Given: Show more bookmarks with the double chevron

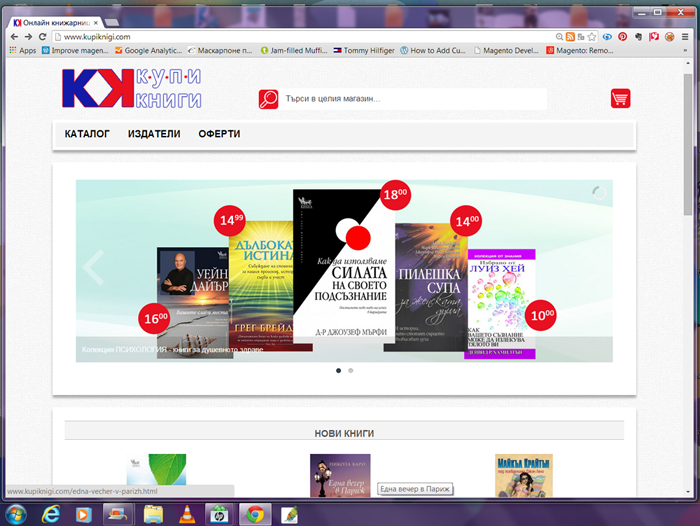Looking at the screenshot, I should click(685, 50).
